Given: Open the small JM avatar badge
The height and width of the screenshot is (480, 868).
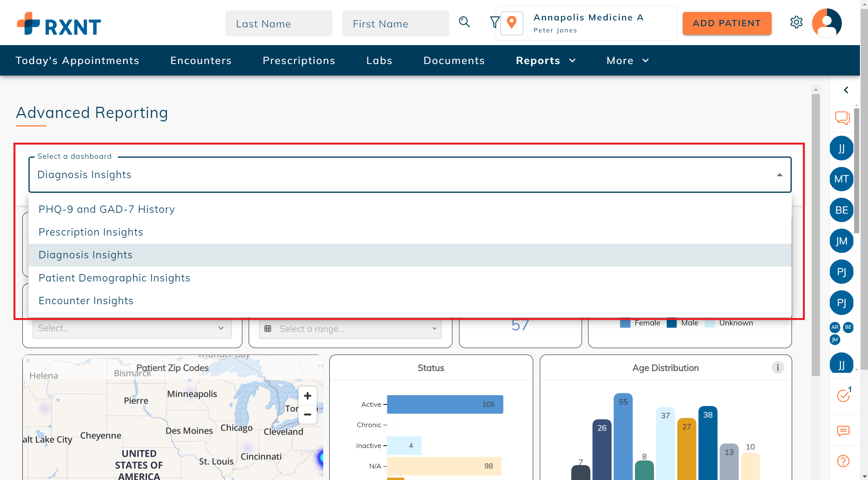Looking at the screenshot, I should click(x=835, y=340).
